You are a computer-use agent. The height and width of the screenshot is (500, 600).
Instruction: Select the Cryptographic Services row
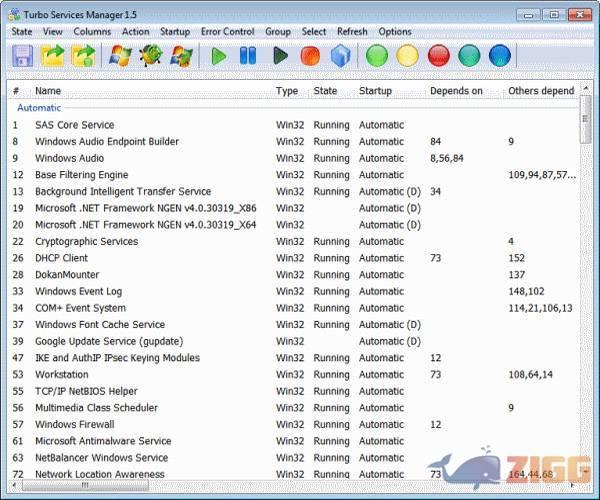[293, 241]
